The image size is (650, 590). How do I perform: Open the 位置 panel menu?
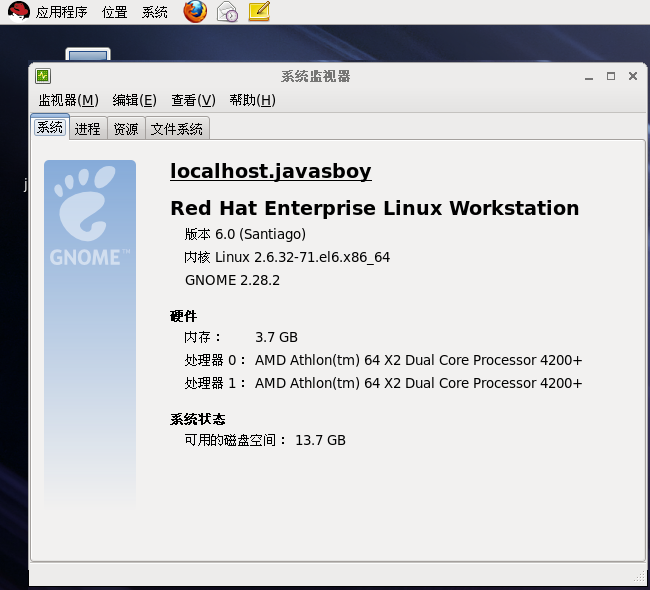[x=114, y=12]
